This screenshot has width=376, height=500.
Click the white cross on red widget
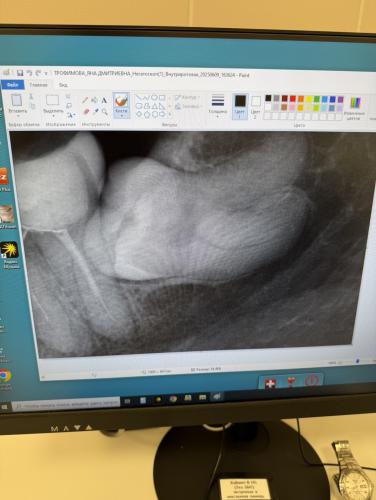point(270,383)
